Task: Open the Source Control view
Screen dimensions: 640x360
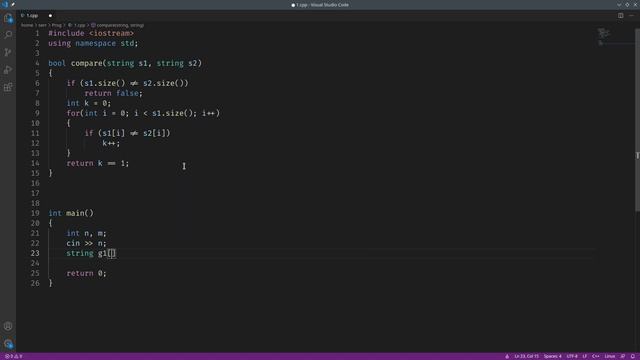Action: 8,52
